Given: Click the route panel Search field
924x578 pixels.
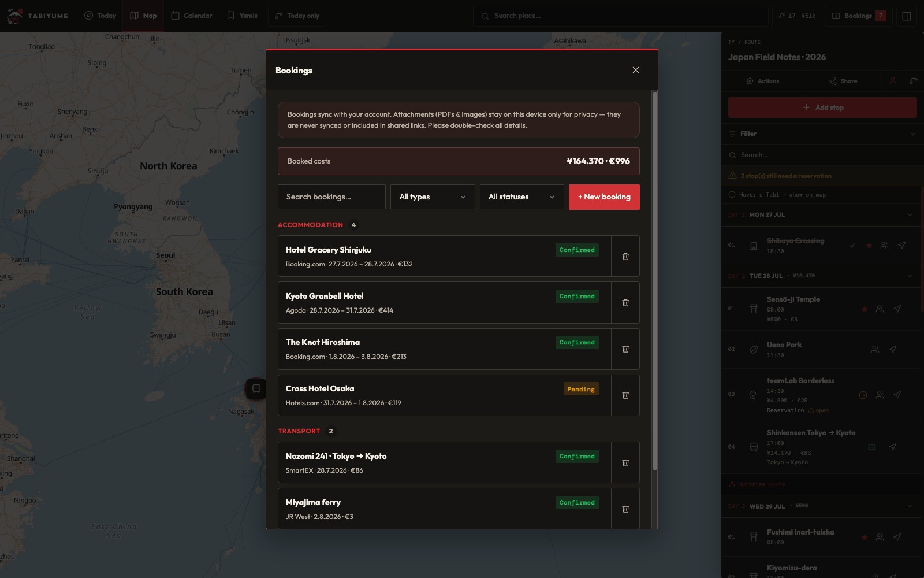Looking at the screenshot, I should point(822,155).
